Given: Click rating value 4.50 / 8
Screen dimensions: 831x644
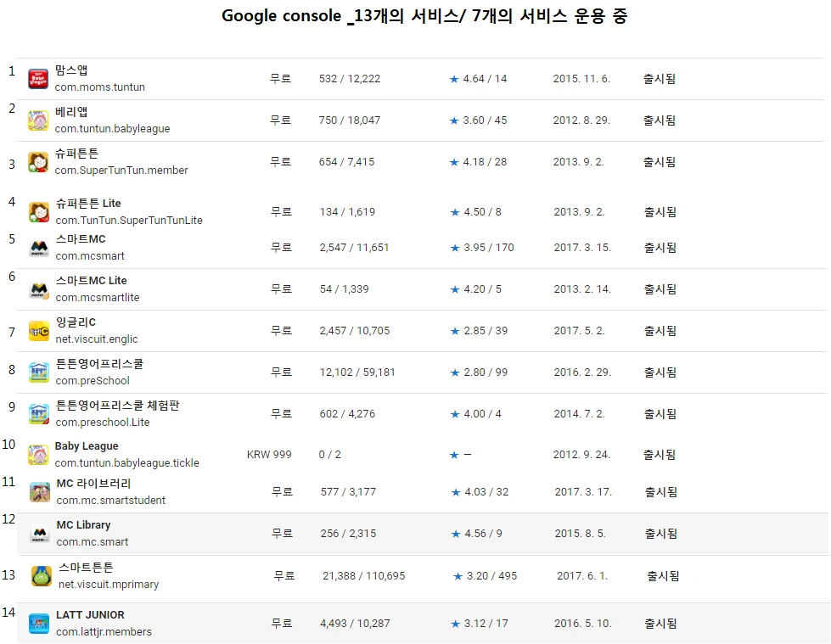Looking at the screenshot, I should 483,212.
